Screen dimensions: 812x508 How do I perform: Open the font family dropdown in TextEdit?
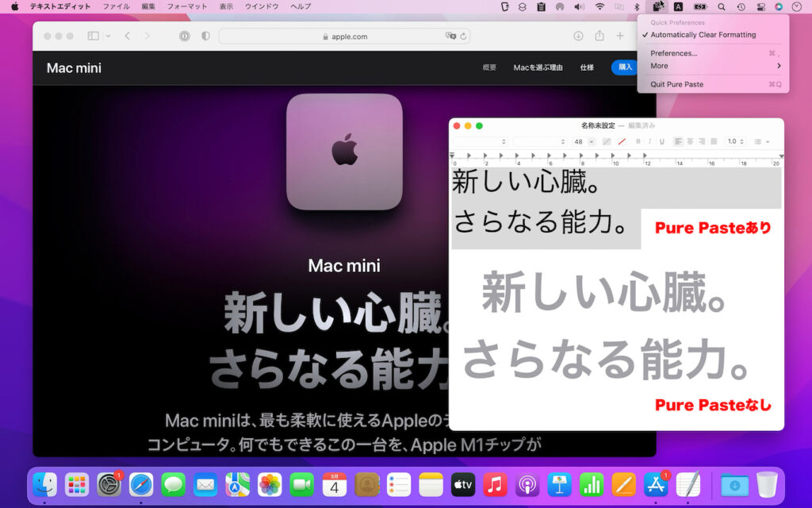pos(504,141)
